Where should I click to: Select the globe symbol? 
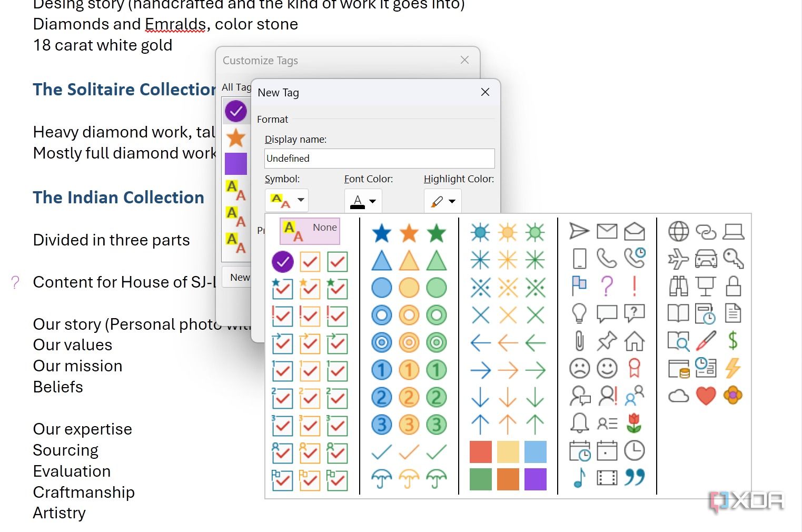click(679, 231)
